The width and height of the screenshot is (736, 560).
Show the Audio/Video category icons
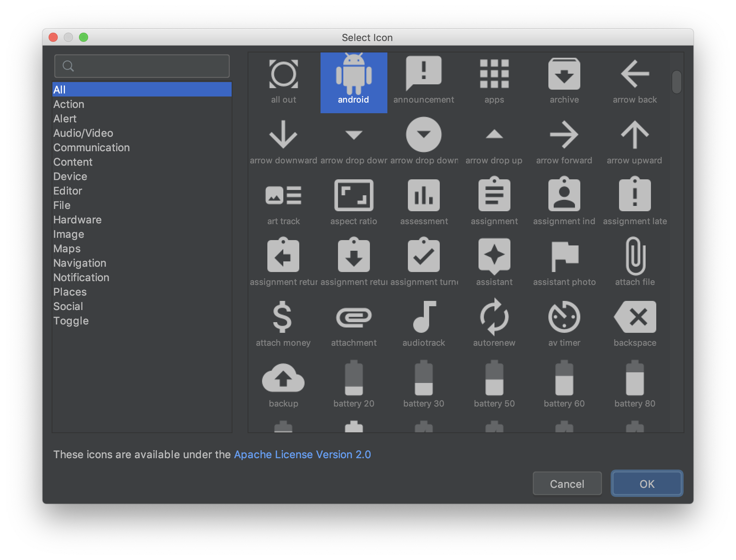pyautogui.click(x=83, y=133)
